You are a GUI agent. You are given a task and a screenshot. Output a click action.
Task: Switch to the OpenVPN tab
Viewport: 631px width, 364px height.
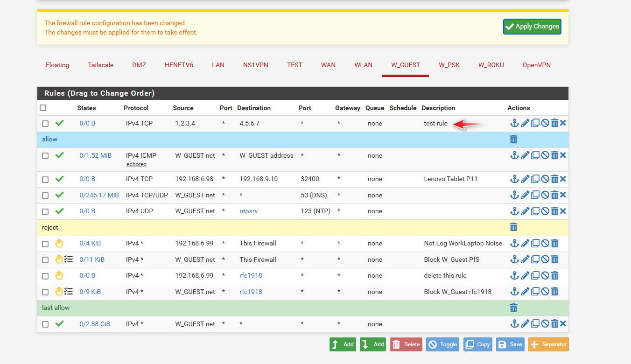click(537, 65)
